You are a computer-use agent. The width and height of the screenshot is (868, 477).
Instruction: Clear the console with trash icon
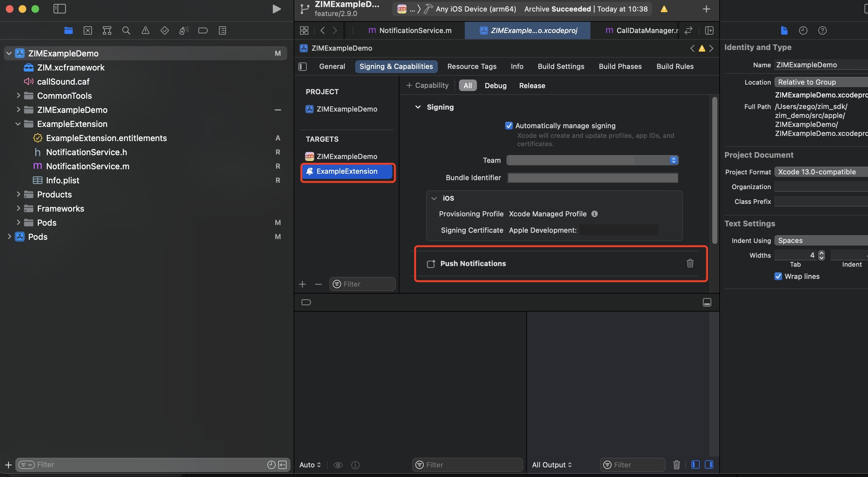676,464
